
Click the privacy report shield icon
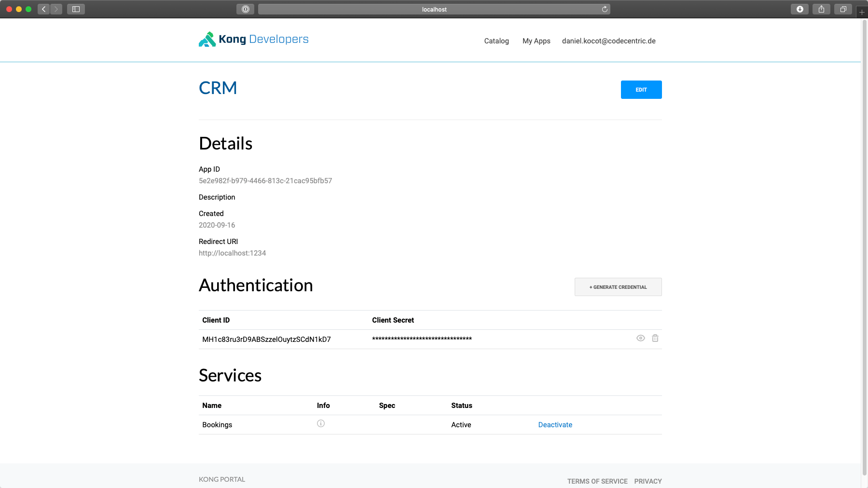pos(245,9)
